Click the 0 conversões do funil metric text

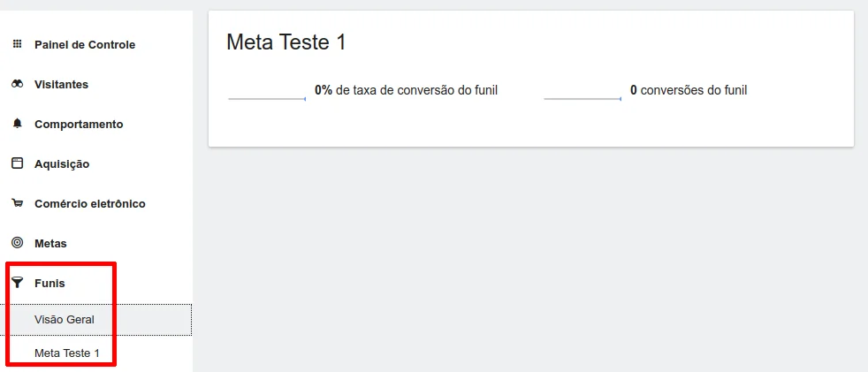(x=689, y=90)
